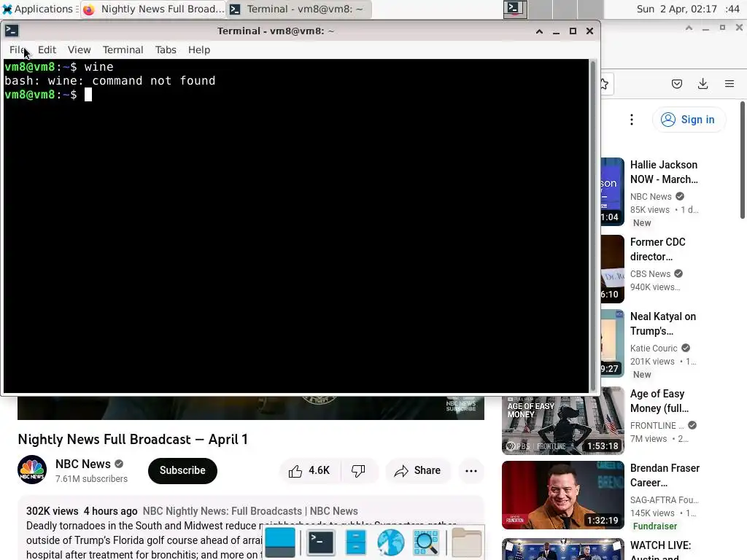Open the terminal window menu icon in the title bar

point(12,31)
